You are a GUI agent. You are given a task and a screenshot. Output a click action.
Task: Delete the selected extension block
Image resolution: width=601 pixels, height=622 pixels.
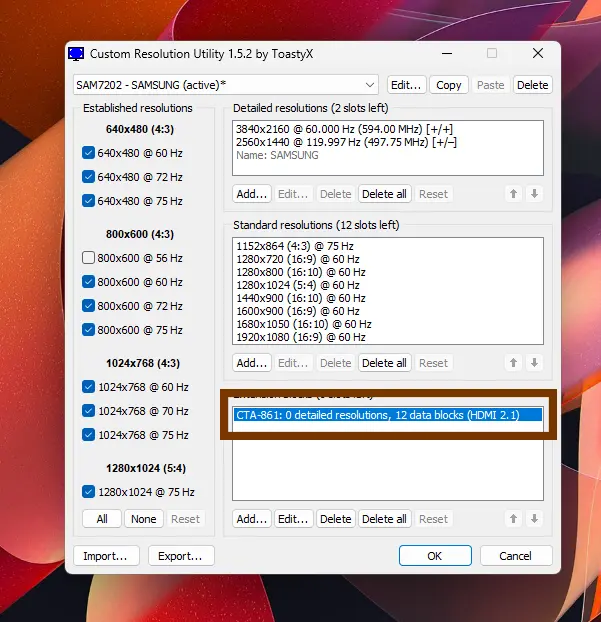[x=336, y=519]
